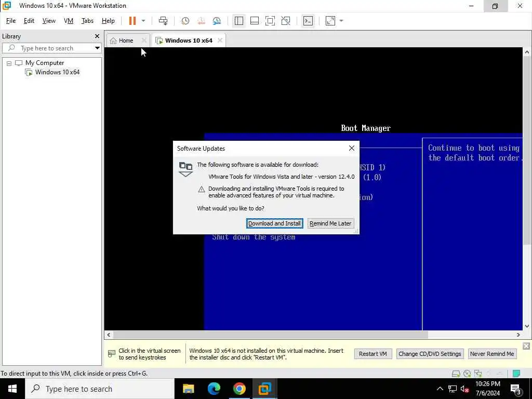532x399 pixels.
Task: Click the Unity mode toolbar icon
Action: [x=286, y=21]
